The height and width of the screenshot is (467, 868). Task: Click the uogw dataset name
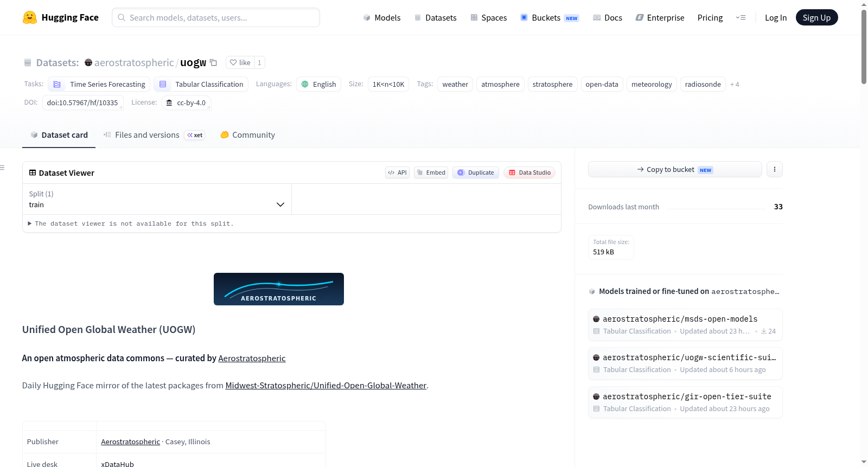tap(193, 62)
